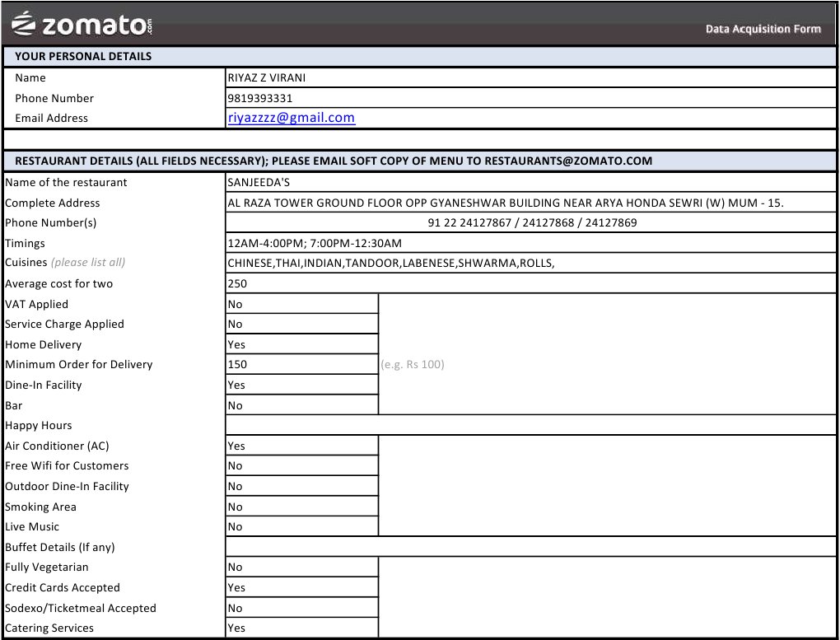The height and width of the screenshot is (640, 840).
Task: Click the Data Acquisition Form header label
Action: 763,29
